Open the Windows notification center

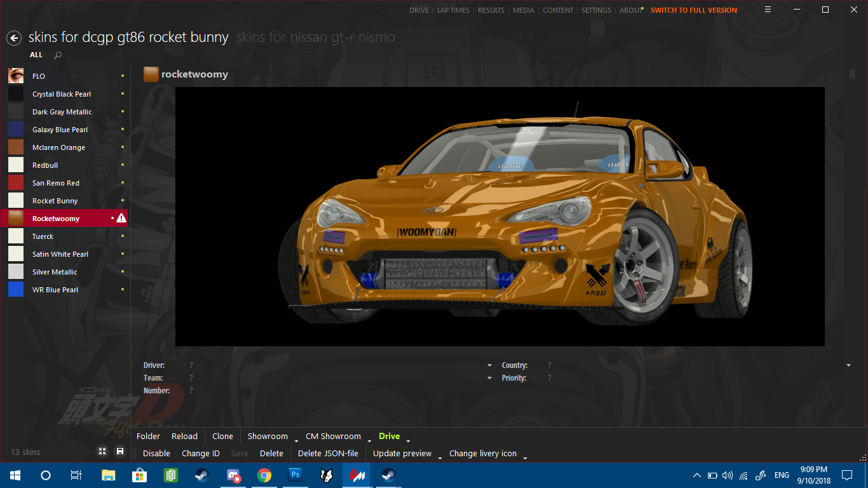847,475
